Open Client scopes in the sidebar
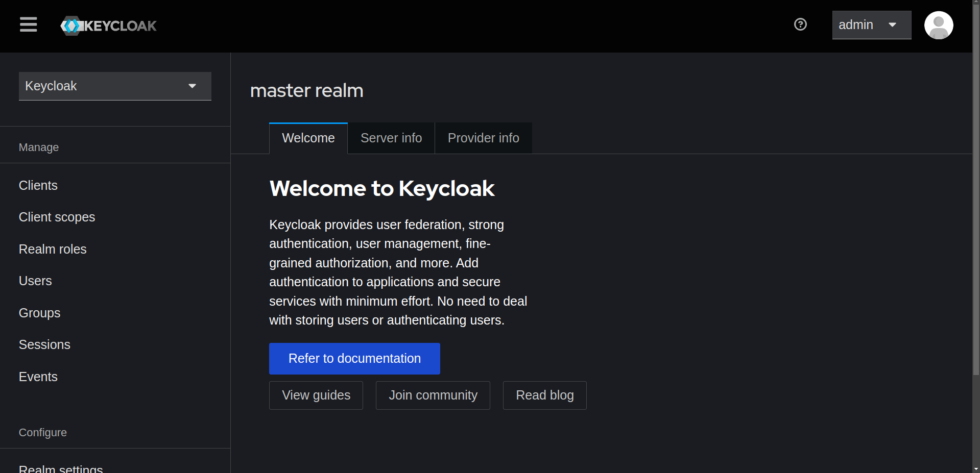 pos(115,217)
